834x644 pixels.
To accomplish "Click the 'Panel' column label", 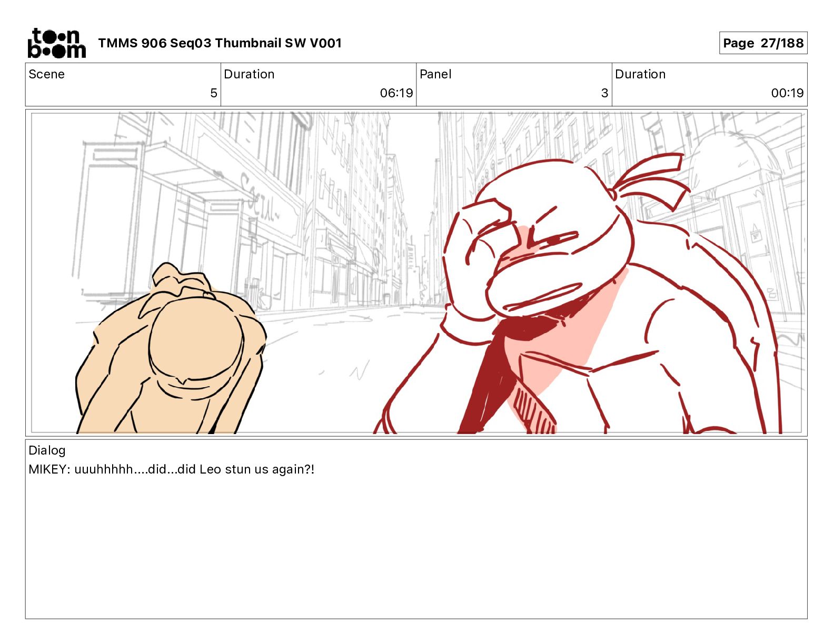I will point(435,74).
